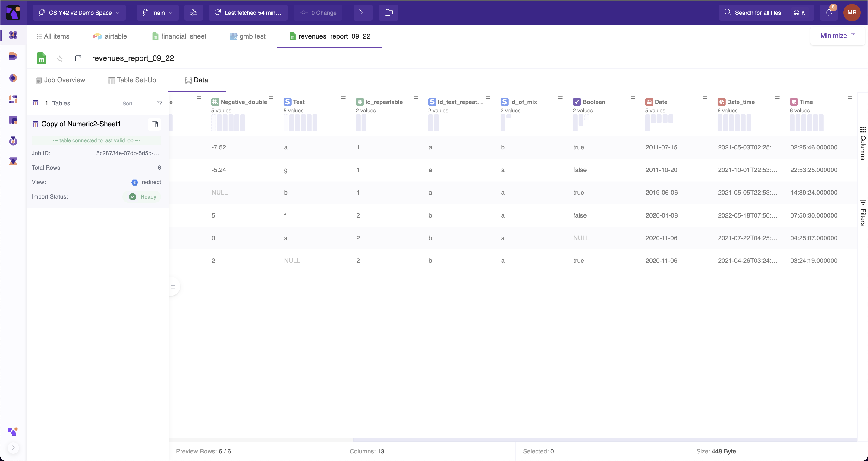
Task: Toggle side panel icon next to report title
Action: point(78,59)
